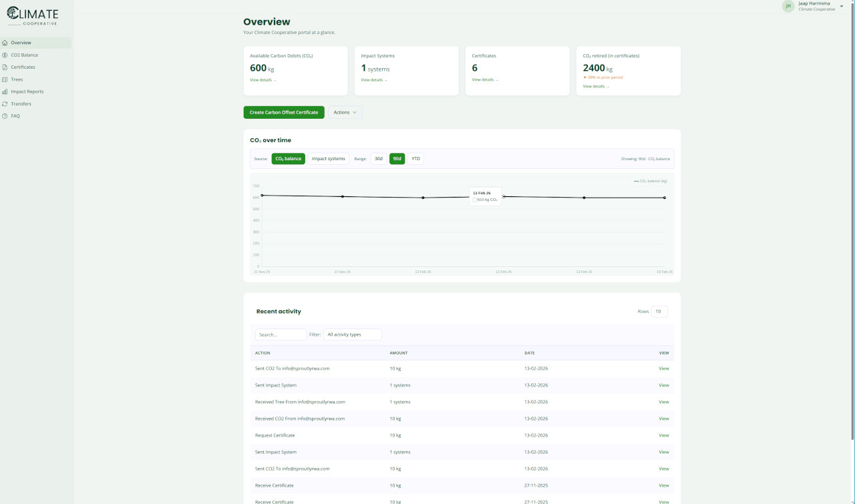Open Impact Reports from the sidebar menu
This screenshot has height=504, width=855.
pyautogui.click(x=27, y=91)
